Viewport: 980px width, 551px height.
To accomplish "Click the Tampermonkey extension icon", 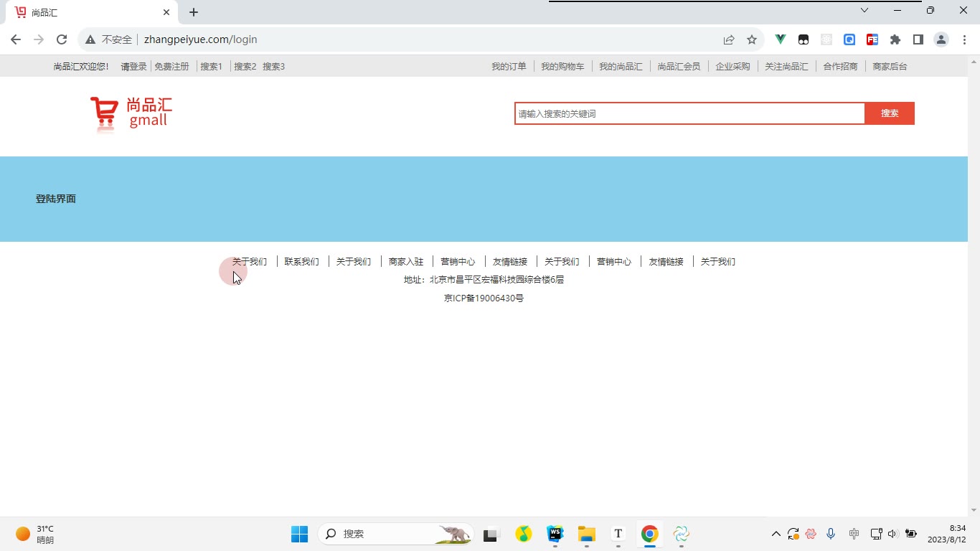I will pyautogui.click(x=804, y=39).
